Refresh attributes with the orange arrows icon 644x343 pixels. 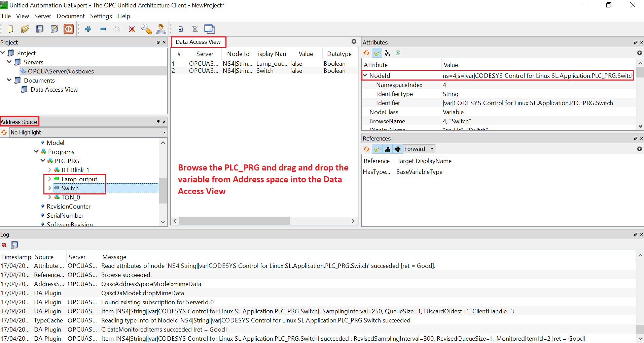click(x=366, y=53)
